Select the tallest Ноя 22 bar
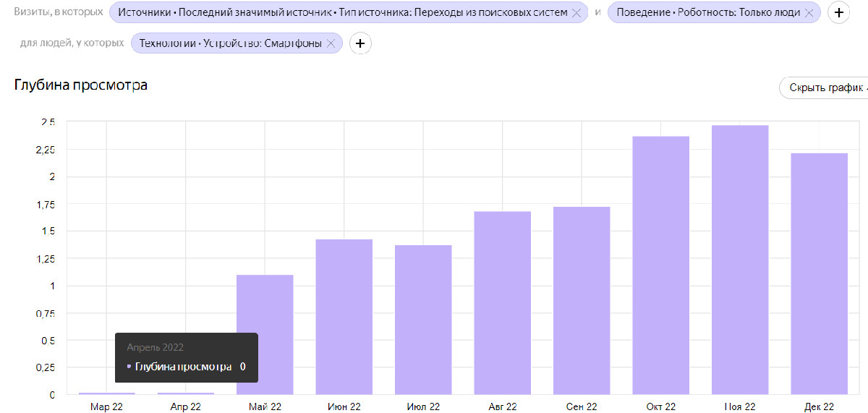The image size is (868, 413). [740, 260]
